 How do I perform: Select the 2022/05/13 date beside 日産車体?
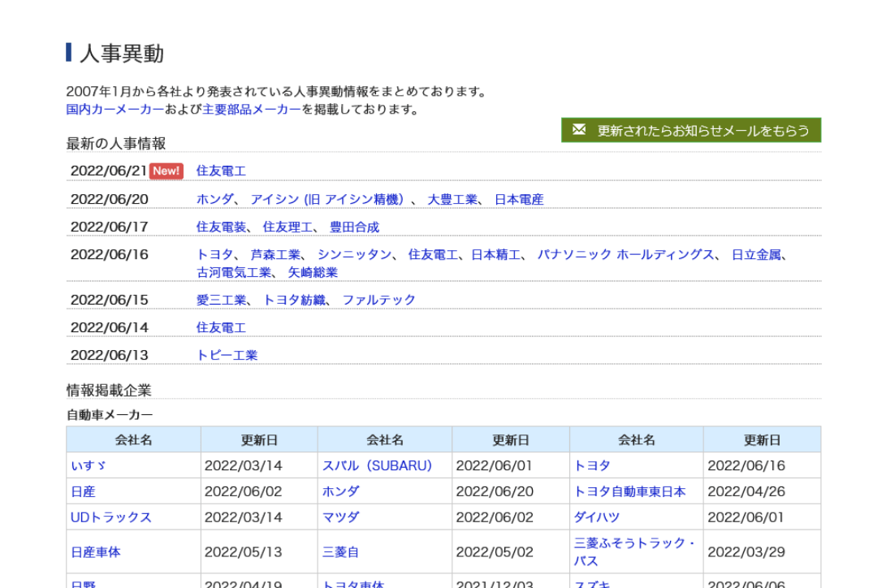243,552
